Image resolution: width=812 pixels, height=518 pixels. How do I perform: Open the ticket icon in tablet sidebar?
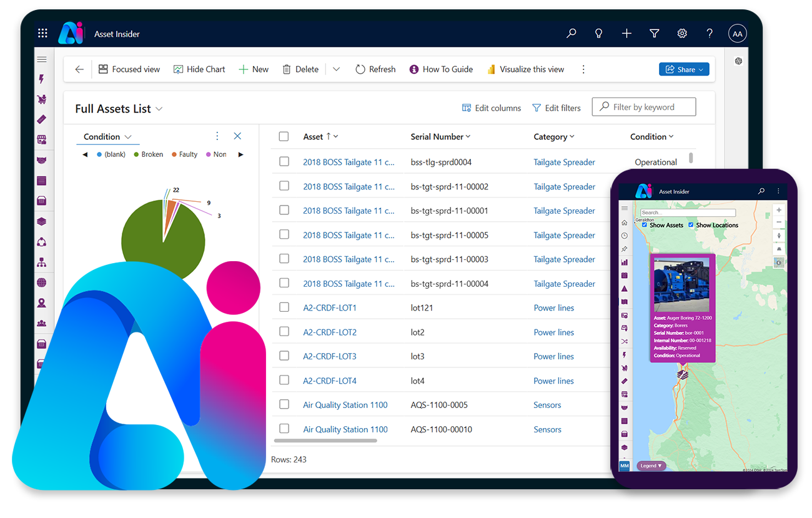point(42,119)
